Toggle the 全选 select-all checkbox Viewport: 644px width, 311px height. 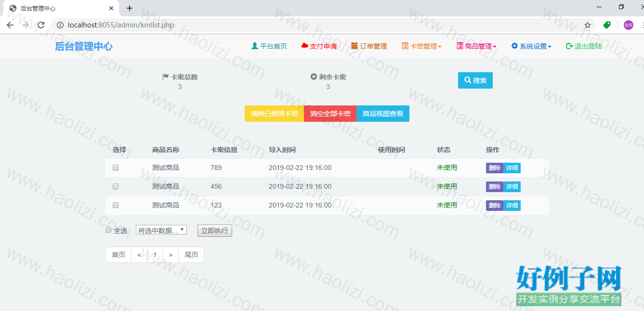pyautogui.click(x=108, y=230)
